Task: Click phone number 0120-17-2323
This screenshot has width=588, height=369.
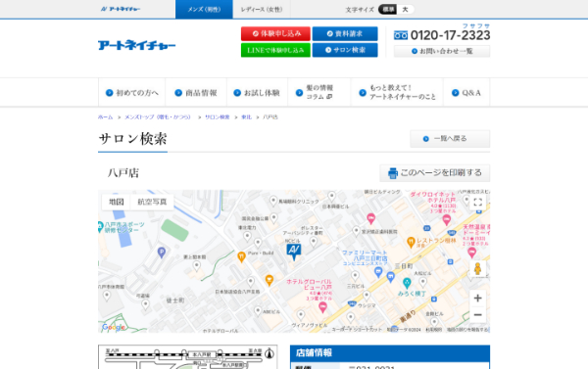Action: click(x=451, y=35)
